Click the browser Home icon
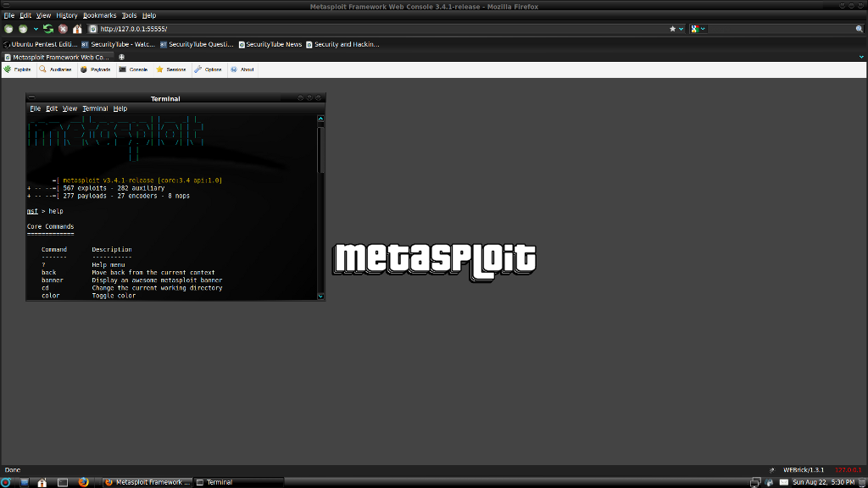This screenshot has height=488, width=868. [x=77, y=29]
